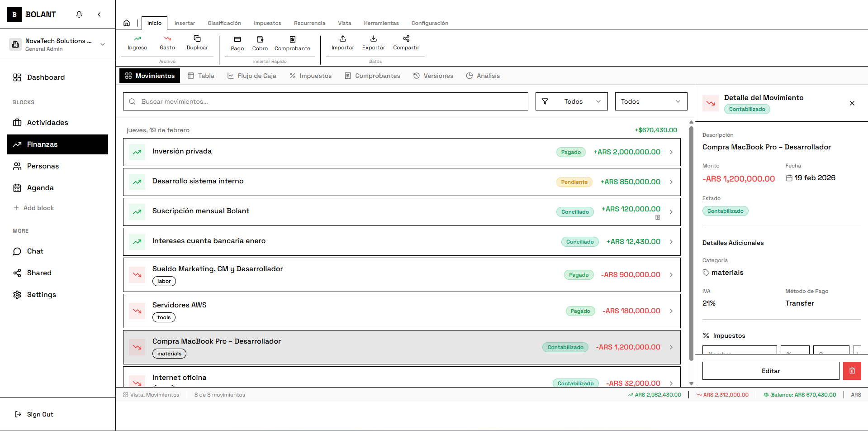Click the Editar button in the detail panel
Image resolution: width=868 pixels, height=431 pixels.
pos(770,370)
